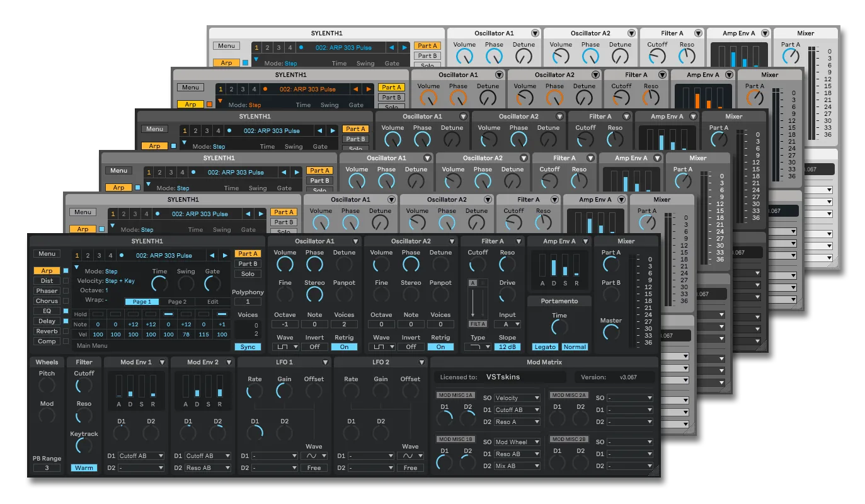This screenshot has height=504, width=865.
Task: Click the MOD MISC 2B label
Action: (x=569, y=439)
